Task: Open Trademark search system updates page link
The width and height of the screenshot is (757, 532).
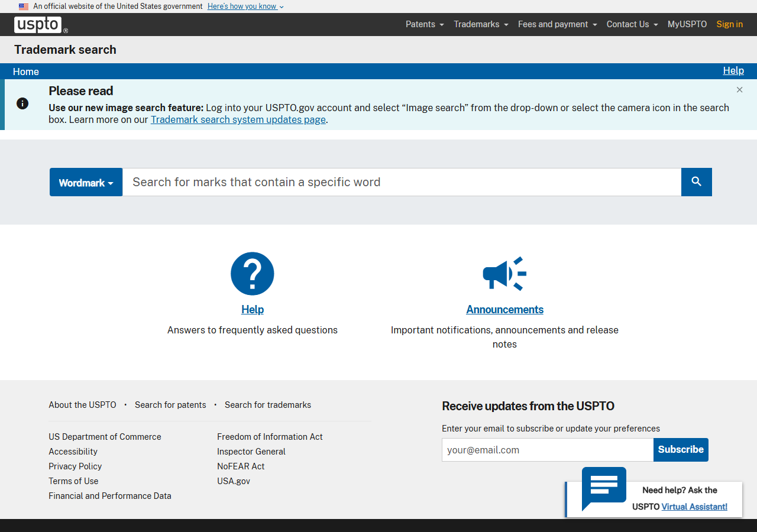Action: [238, 119]
